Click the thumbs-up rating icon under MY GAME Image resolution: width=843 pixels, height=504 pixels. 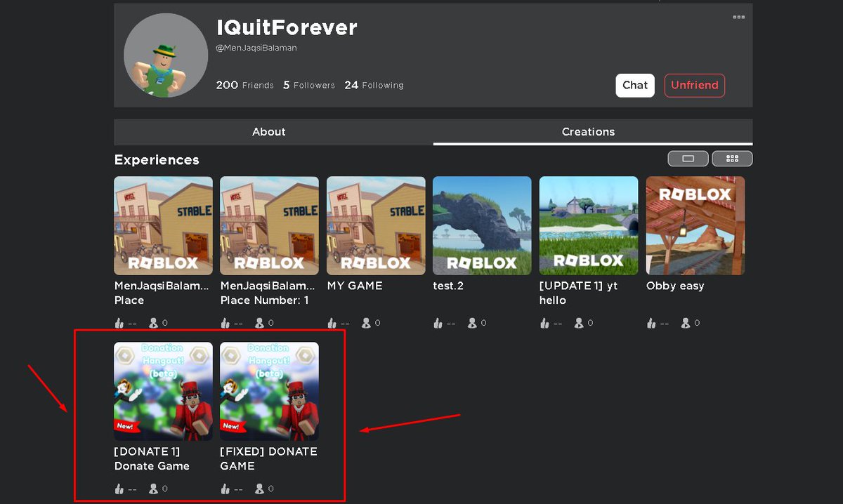tap(332, 323)
